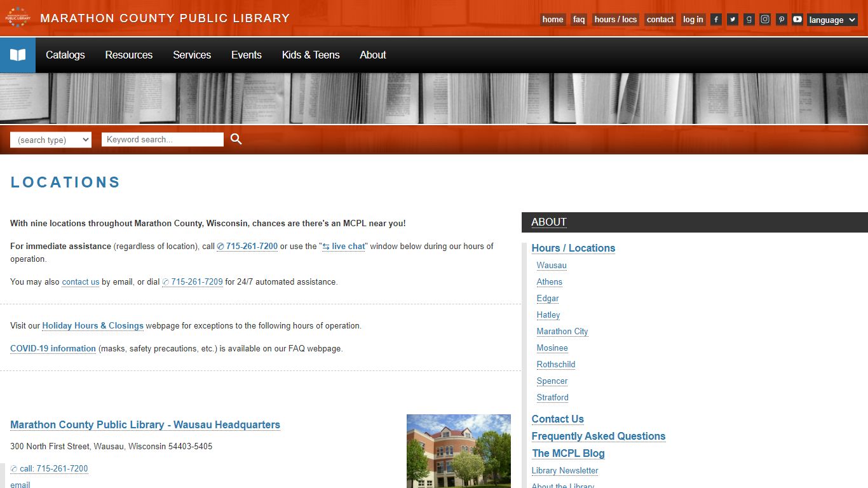868x488 pixels.
Task: Select Rothschild in the sidebar list
Action: coord(556,365)
